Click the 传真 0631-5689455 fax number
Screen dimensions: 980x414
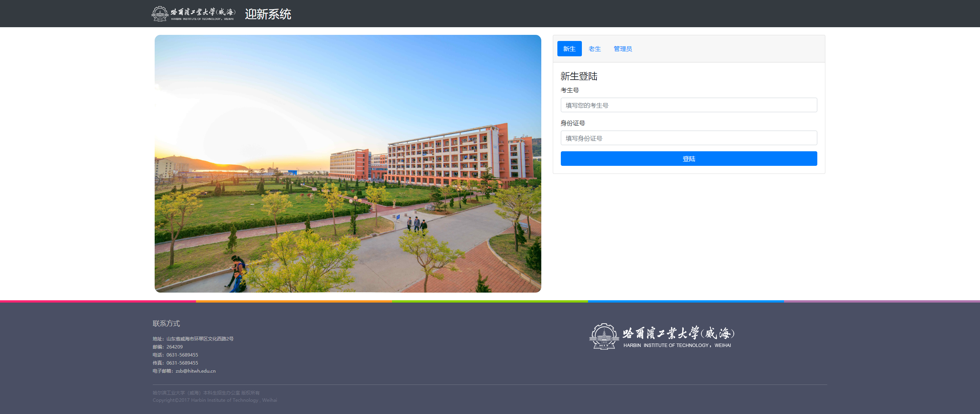[x=182, y=363]
